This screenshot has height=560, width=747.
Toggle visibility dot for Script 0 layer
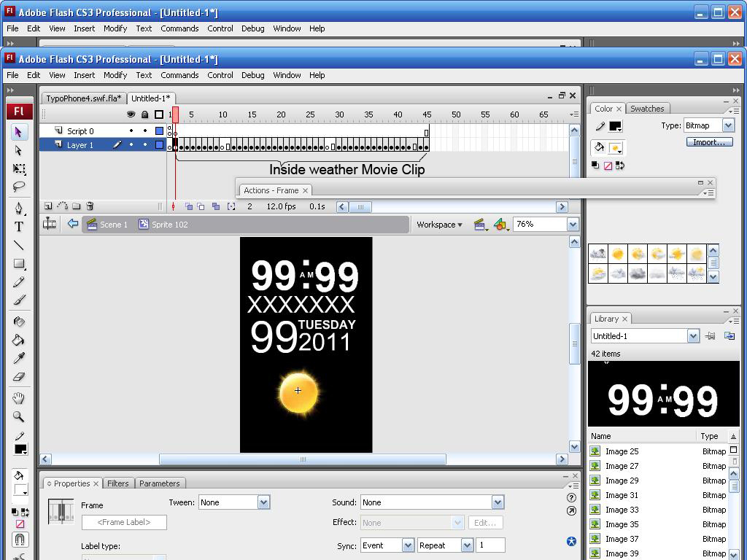131,131
